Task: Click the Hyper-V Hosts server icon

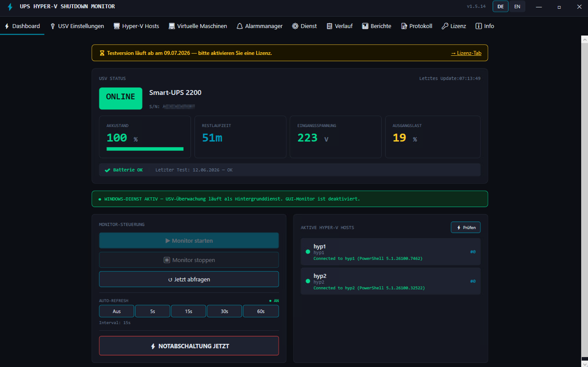Action: point(116,26)
